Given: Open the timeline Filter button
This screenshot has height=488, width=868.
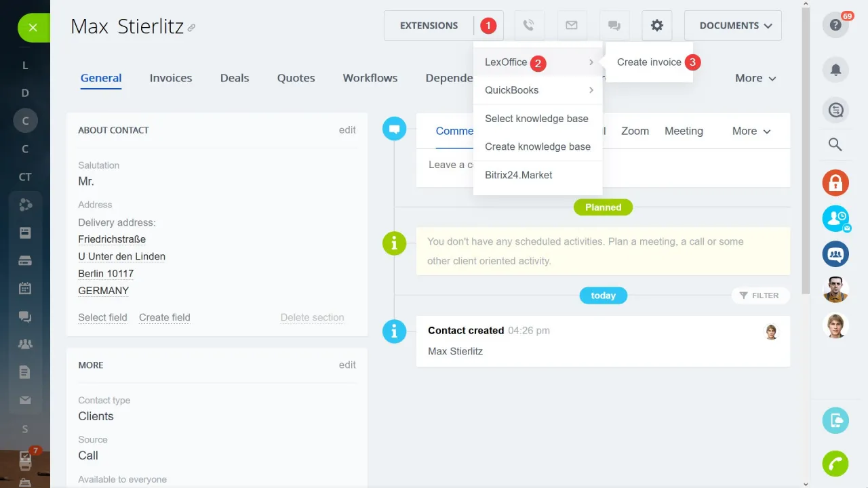Looking at the screenshot, I should pos(759,296).
